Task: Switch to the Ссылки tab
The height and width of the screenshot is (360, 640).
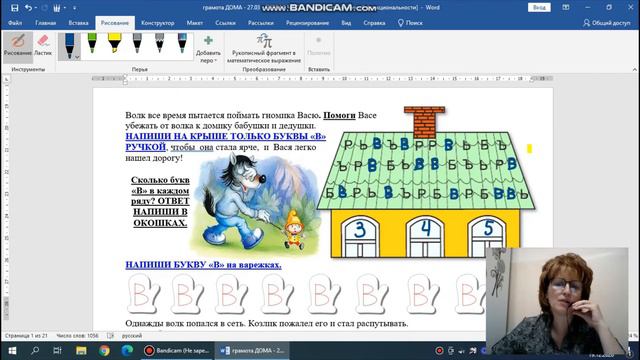Action: (x=225, y=23)
